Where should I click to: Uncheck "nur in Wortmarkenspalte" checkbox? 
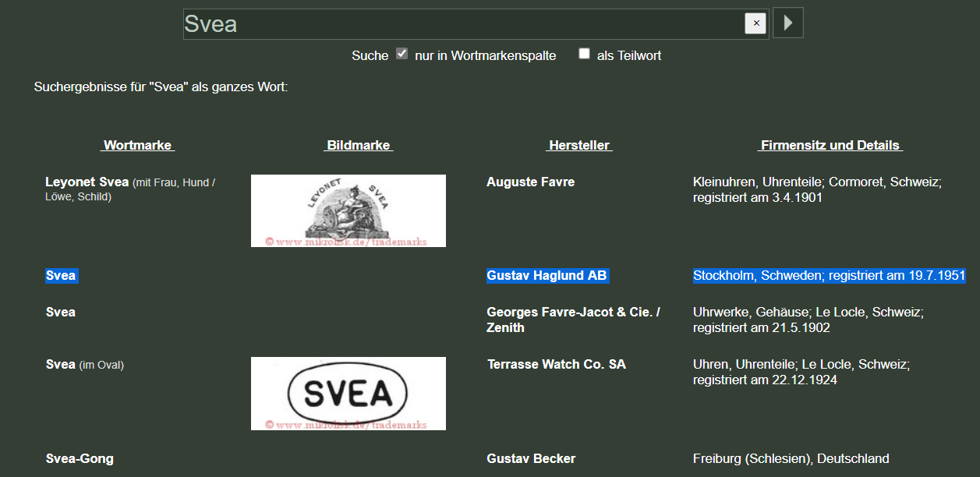[402, 54]
